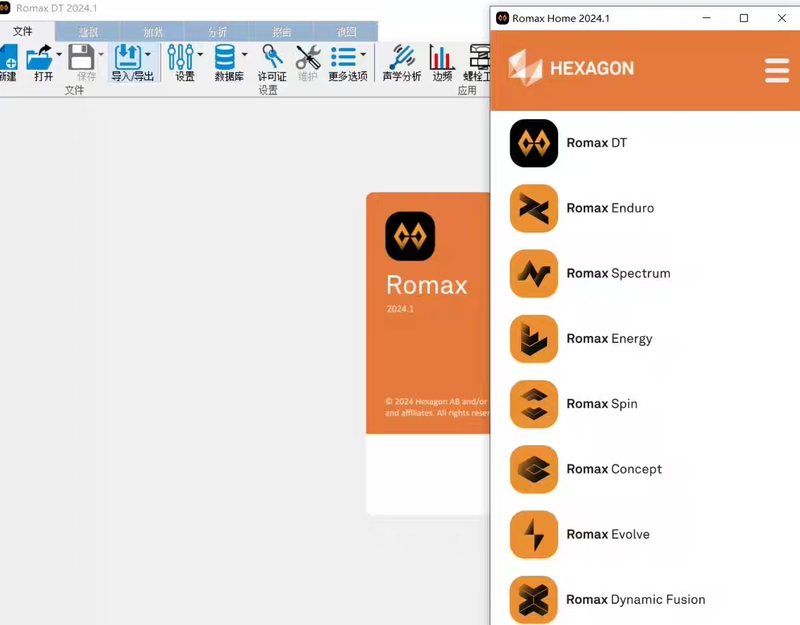The height and width of the screenshot is (625, 800).
Task: Launch Romax Spin via its icon
Action: [534, 404]
